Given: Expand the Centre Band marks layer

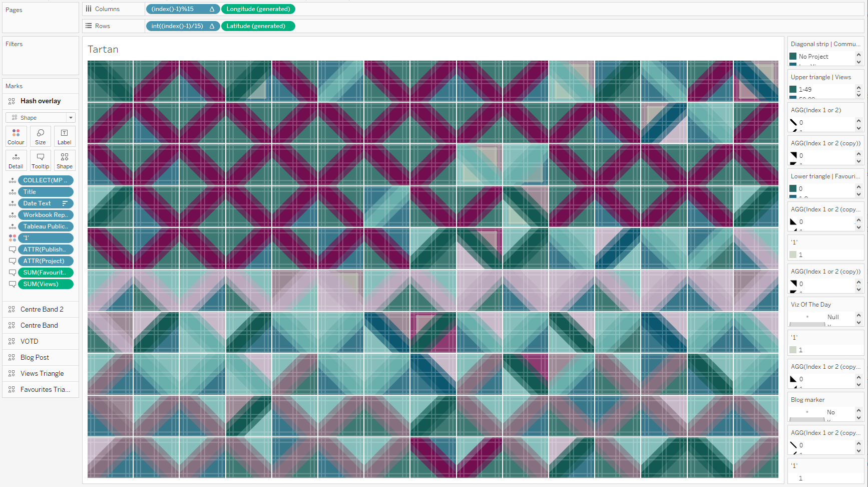Looking at the screenshot, I should pos(41,326).
